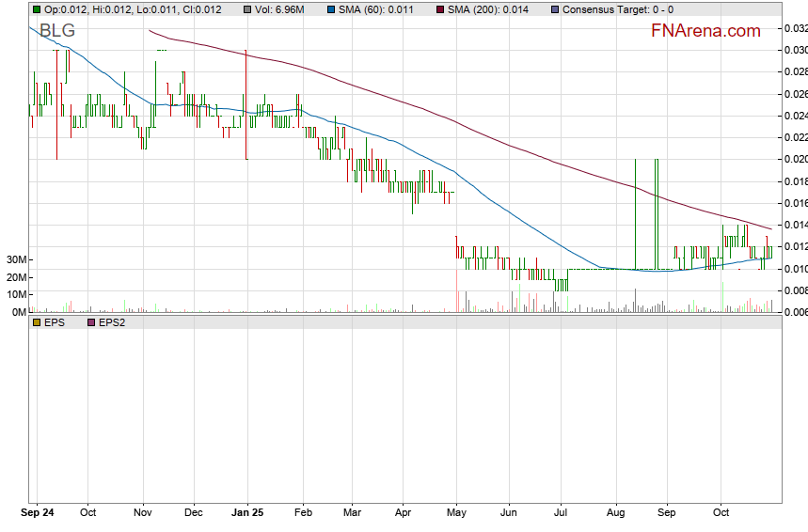
Task: Click the dark red SMA (200) swatch
Action: pos(440,9)
